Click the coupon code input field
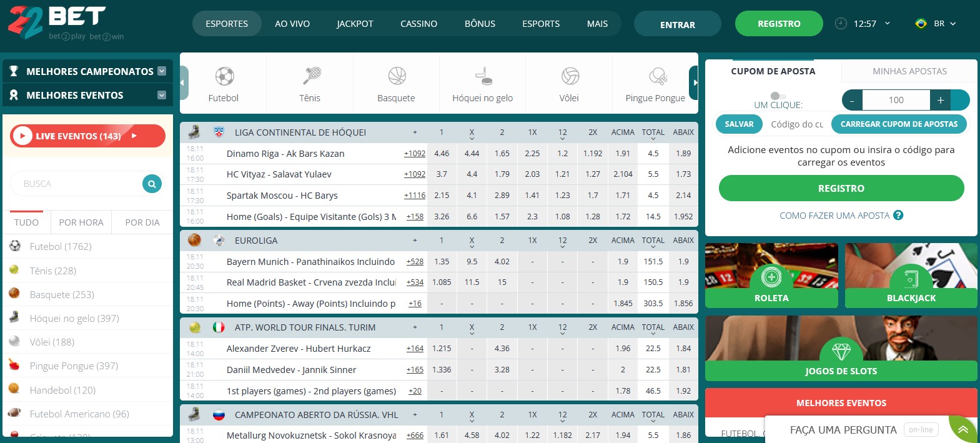The width and height of the screenshot is (980, 443). click(797, 124)
